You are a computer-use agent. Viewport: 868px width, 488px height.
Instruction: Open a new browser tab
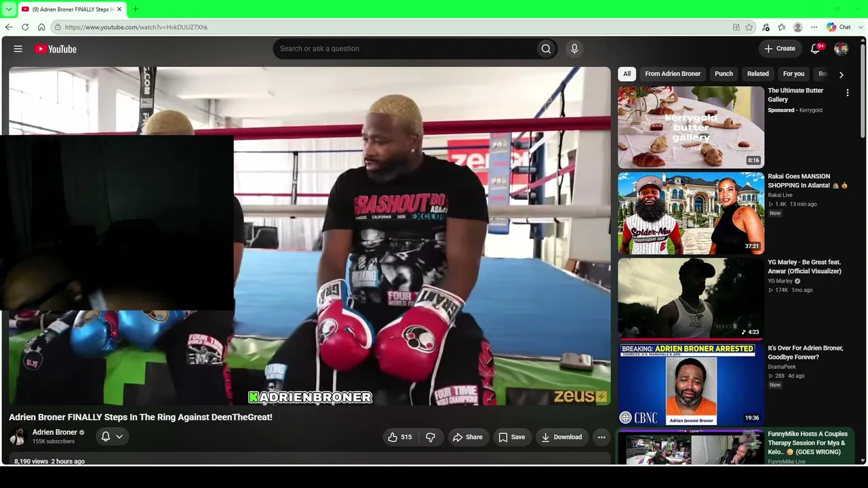pyautogui.click(x=135, y=9)
